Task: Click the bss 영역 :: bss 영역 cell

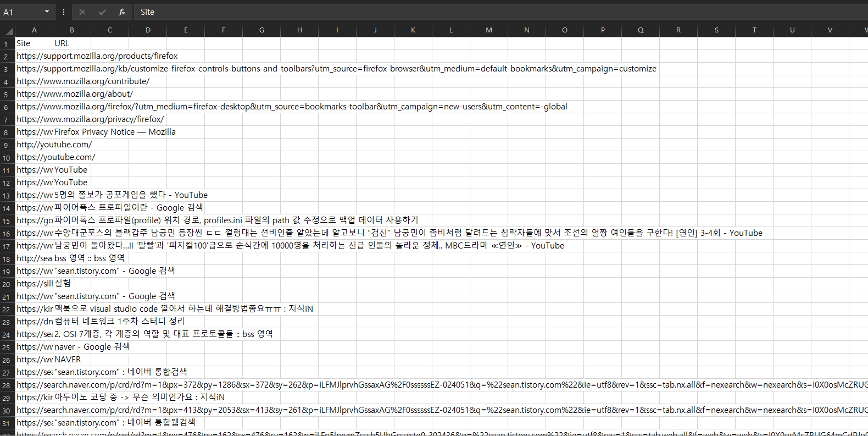Action: 90,258
